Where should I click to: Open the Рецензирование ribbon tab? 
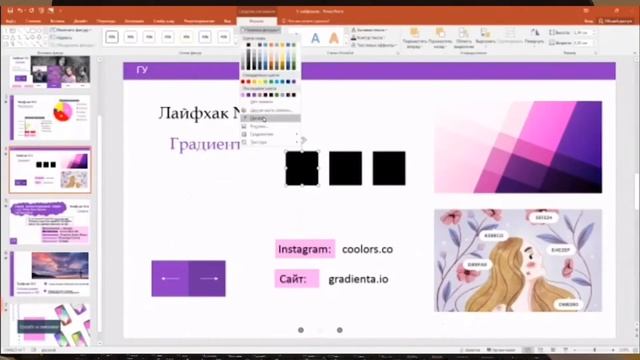click(199, 21)
